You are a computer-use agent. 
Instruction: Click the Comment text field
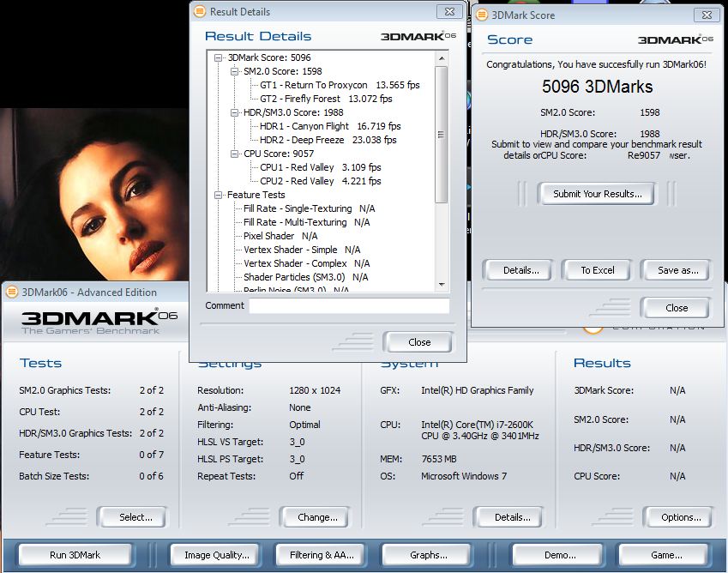349,306
